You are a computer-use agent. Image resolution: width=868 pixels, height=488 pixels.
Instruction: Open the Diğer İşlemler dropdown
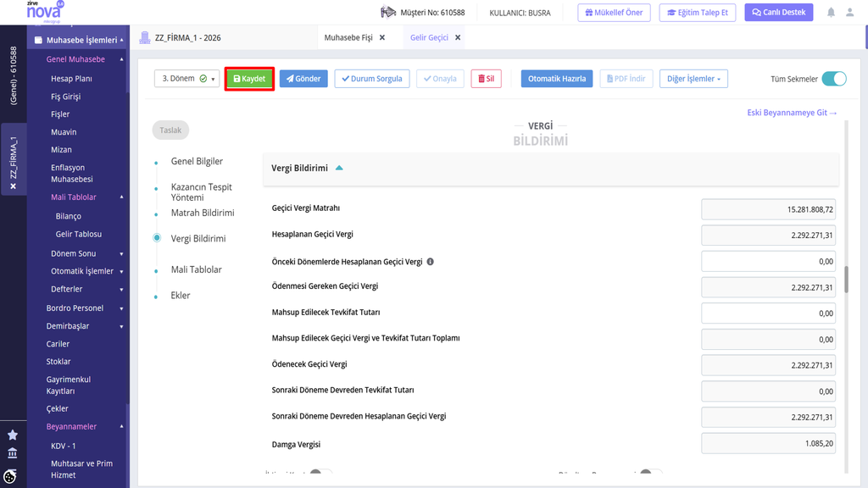tap(693, 79)
